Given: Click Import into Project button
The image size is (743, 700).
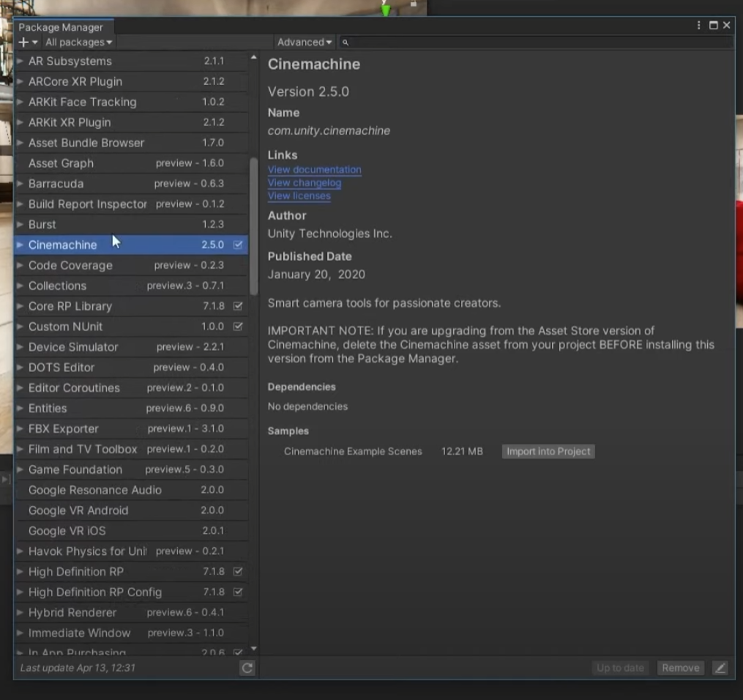Looking at the screenshot, I should coord(548,451).
